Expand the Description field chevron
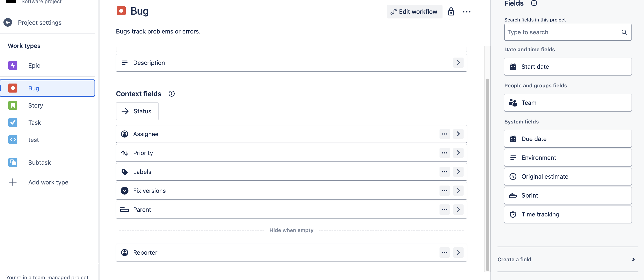The height and width of the screenshot is (280, 644). tap(458, 62)
